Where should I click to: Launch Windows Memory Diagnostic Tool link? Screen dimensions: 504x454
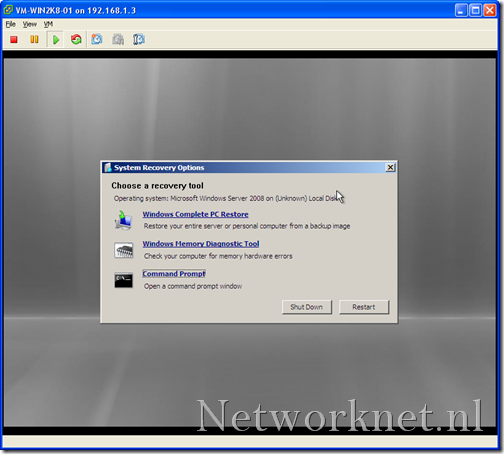pyautogui.click(x=201, y=244)
